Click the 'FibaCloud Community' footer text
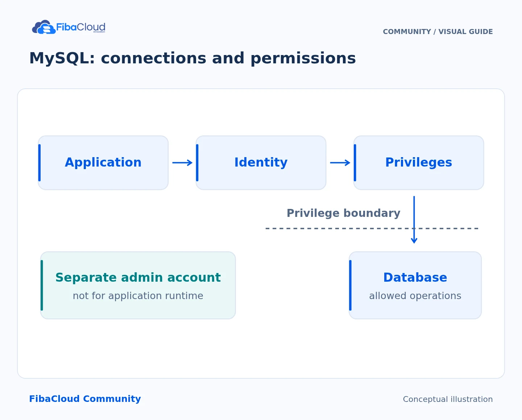Viewport: 522px width, 420px height. [x=85, y=399]
